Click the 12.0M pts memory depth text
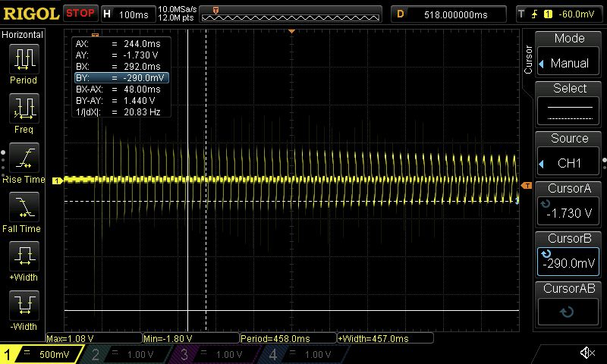 pyautogui.click(x=176, y=17)
